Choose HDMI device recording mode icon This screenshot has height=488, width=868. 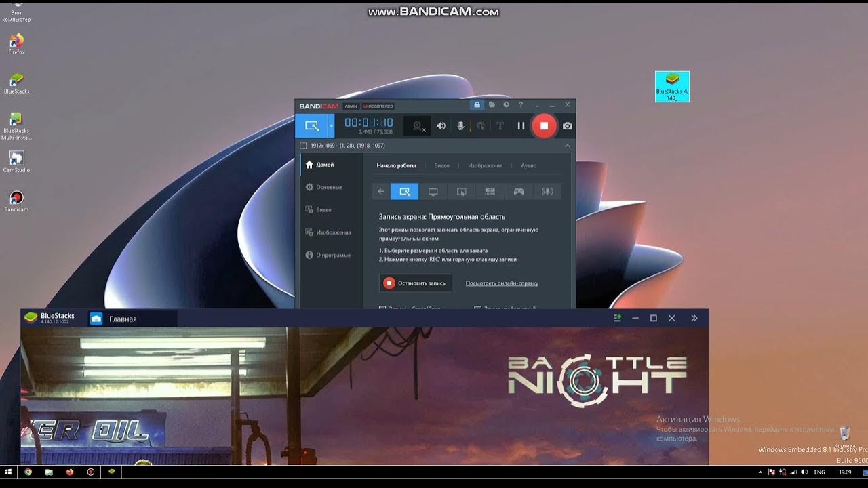point(490,192)
